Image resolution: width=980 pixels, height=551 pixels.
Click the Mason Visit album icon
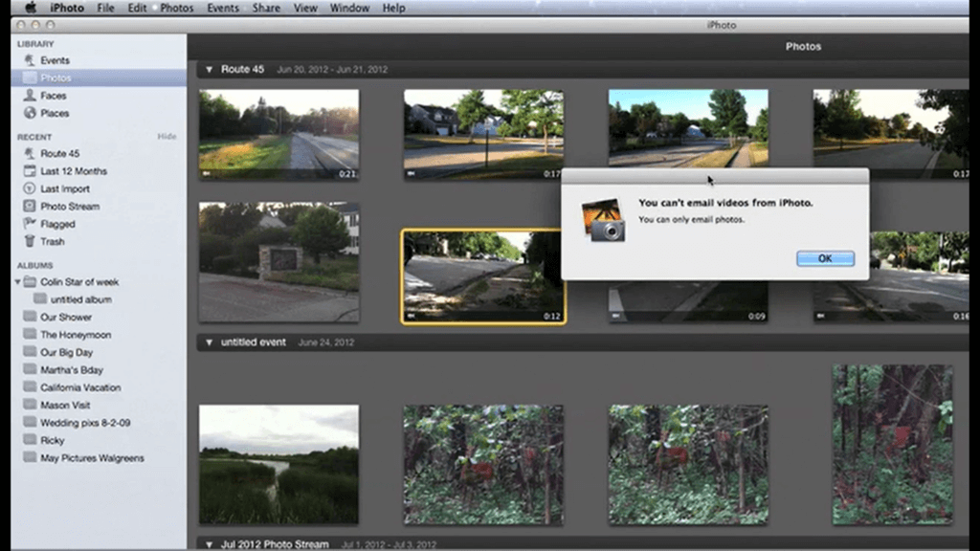coord(30,405)
